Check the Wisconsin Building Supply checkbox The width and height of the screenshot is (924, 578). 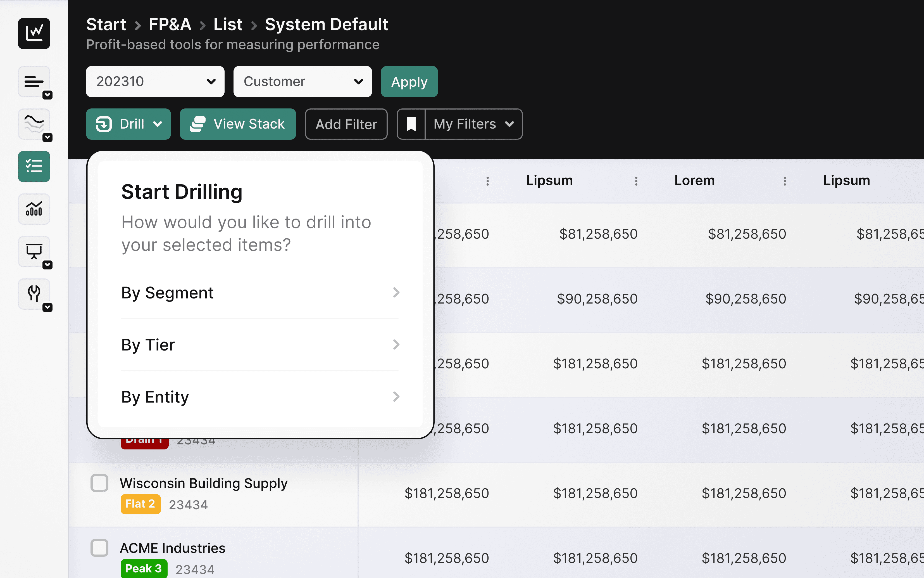(x=99, y=483)
